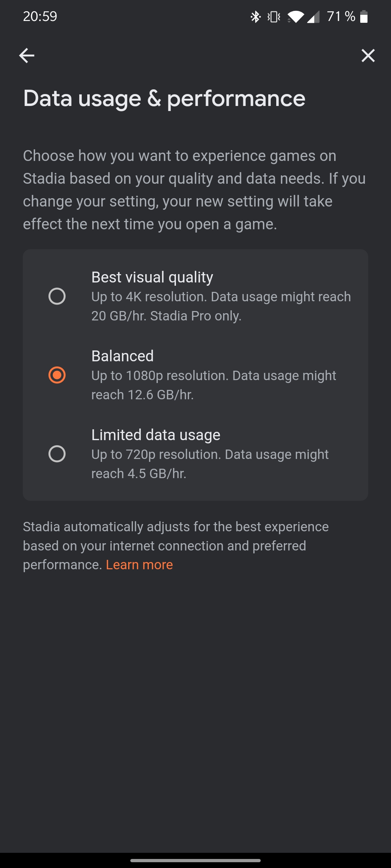This screenshot has width=391, height=868.
Task: Enable the Limited data usage radio button
Action: tap(57, 454)
